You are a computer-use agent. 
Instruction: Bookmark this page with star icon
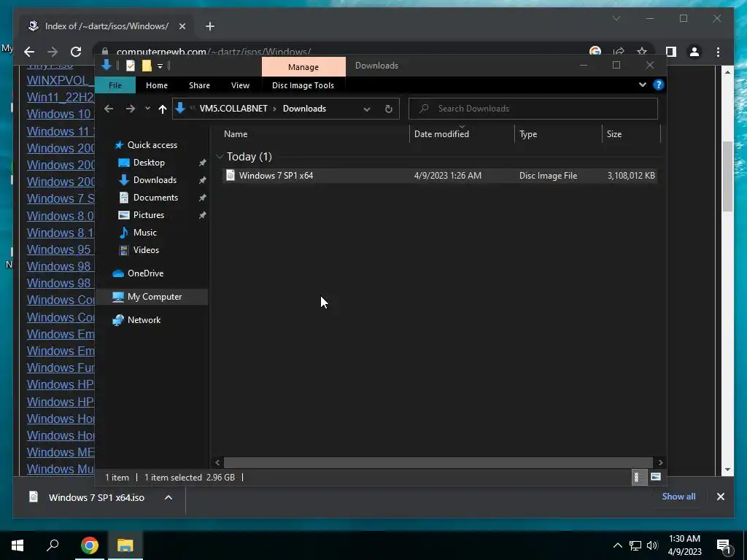click(x=642, y=52)
